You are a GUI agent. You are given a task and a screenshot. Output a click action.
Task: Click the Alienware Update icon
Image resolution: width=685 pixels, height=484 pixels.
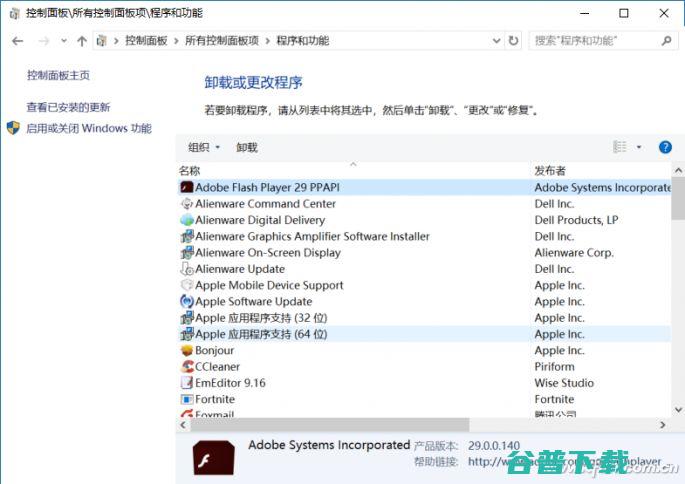(187, 269)
